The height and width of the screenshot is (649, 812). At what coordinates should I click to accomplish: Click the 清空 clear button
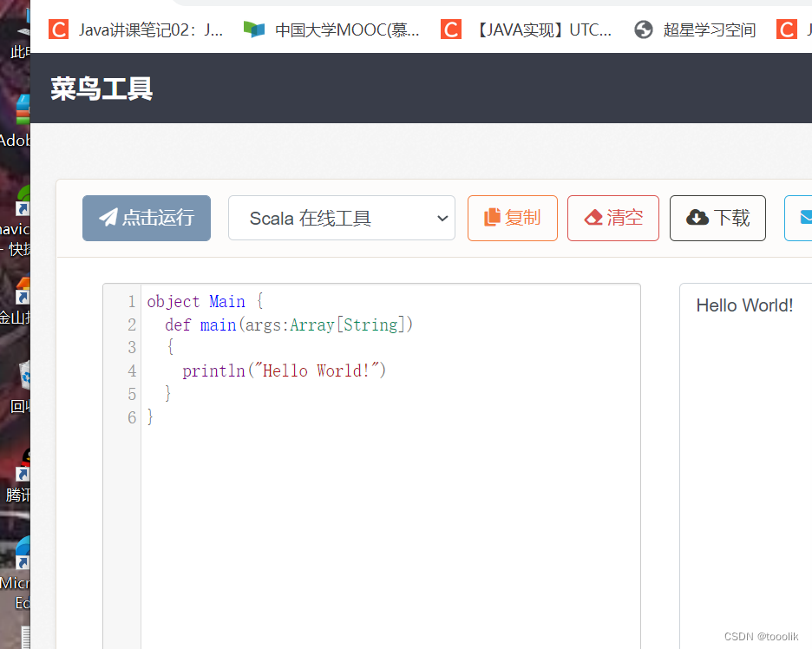tap(613, 218)
